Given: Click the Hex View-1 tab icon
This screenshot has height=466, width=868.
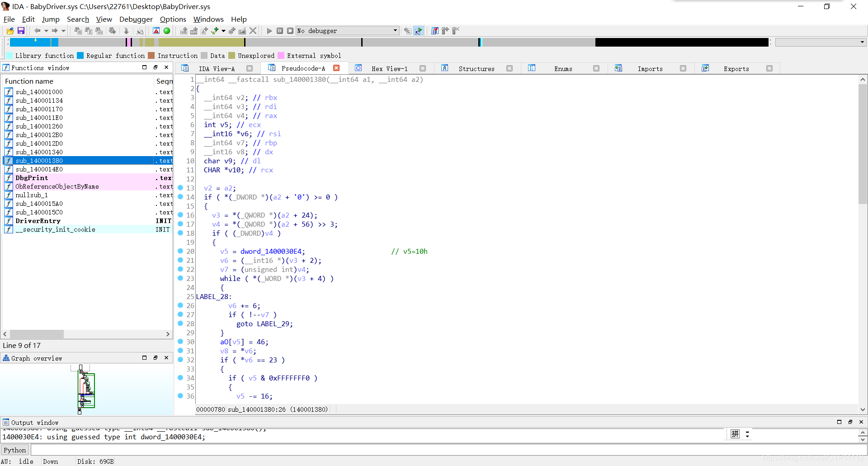Looking at the screenshot, I should [358, 68].
